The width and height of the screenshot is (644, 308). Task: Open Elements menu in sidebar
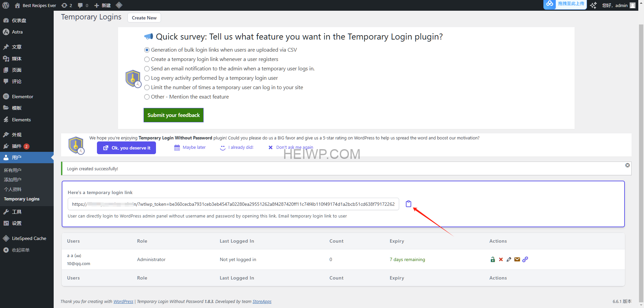pyautogui.click(x=27, y=120)
